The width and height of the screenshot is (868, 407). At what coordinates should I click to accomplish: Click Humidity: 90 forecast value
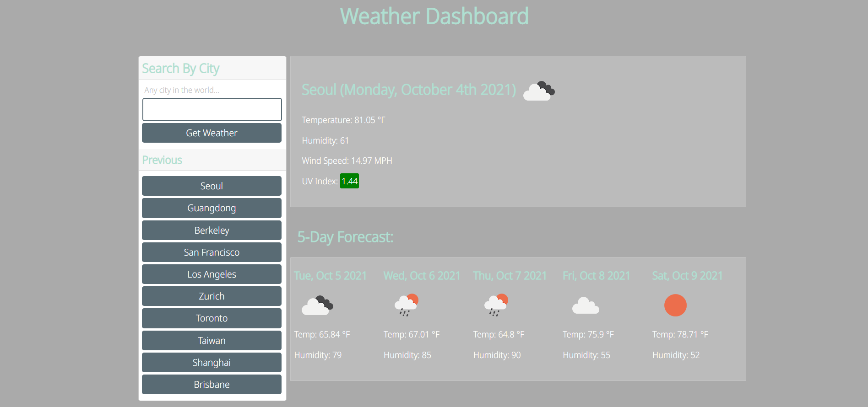(497, 355)
